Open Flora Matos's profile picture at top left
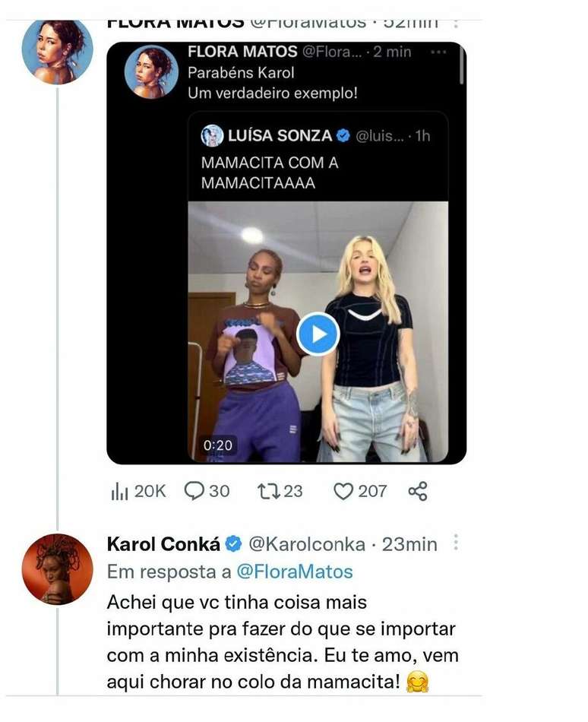 (57, 50)
